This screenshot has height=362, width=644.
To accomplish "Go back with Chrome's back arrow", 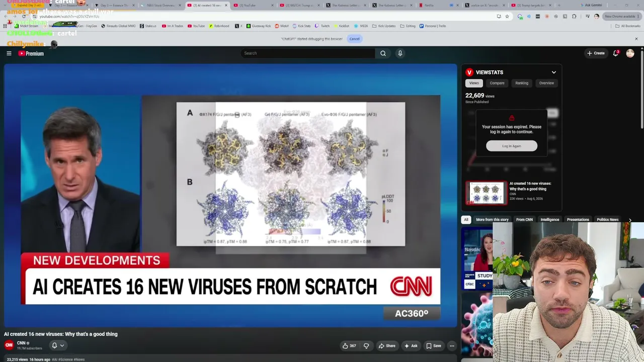I will pyautogui.click(x=6, y=17).
